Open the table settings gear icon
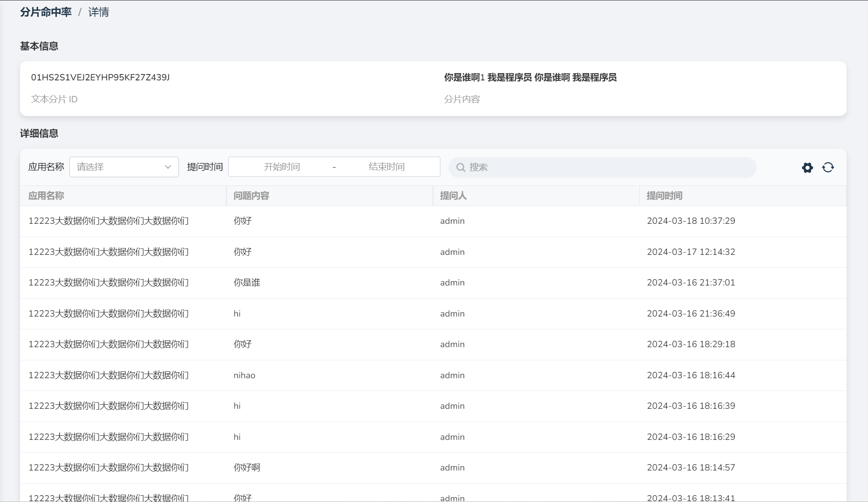 (x=807, y=168)
